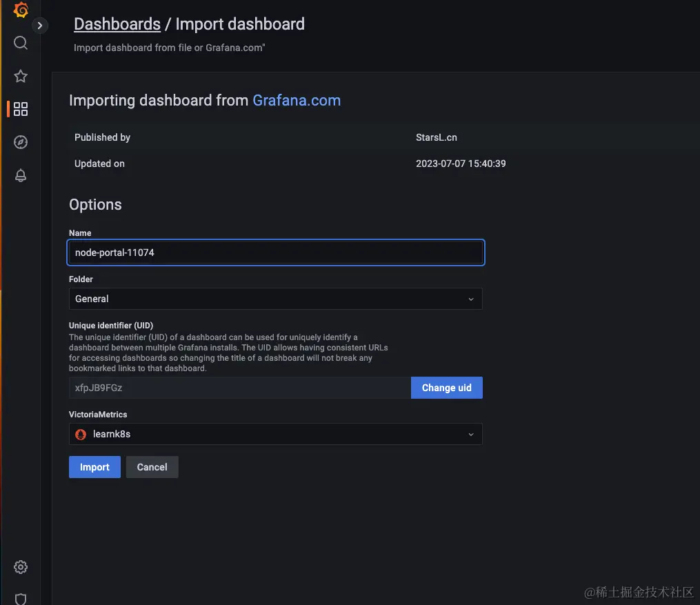Click the UID field xfpJB9FGz
700x605 pixels.
point(240,388)
